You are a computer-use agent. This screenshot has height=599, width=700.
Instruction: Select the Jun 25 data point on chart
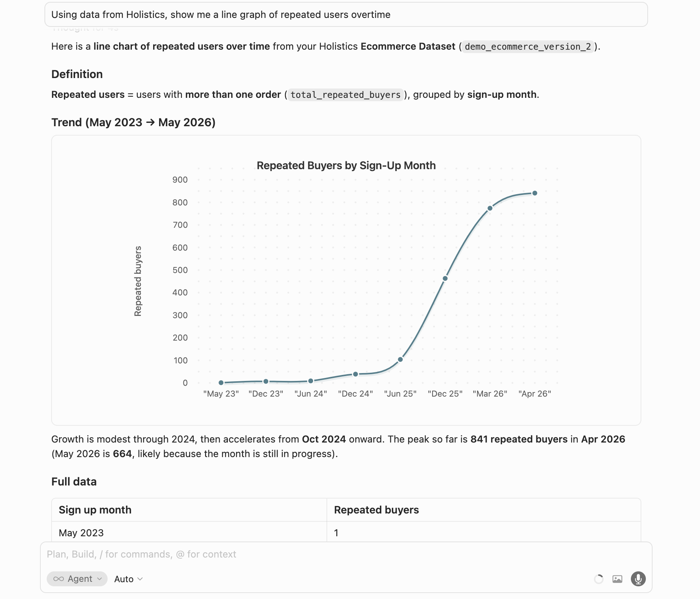(400, 360)
